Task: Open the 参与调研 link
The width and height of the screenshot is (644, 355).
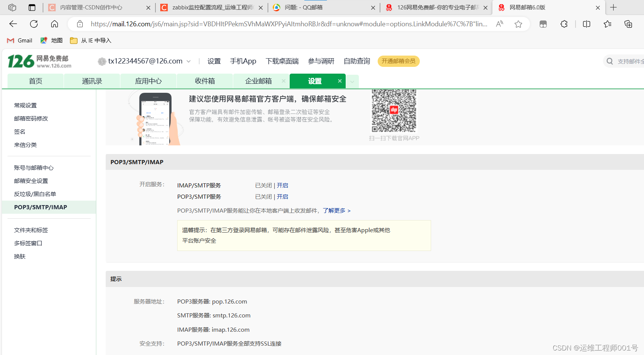Action: click(321, 61)
